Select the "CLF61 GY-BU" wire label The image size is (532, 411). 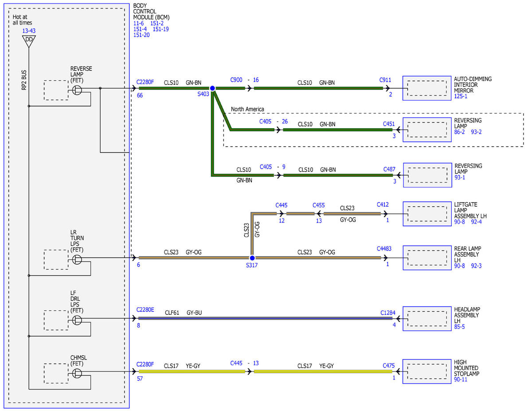pyautogui.click(x=184, y=313)
